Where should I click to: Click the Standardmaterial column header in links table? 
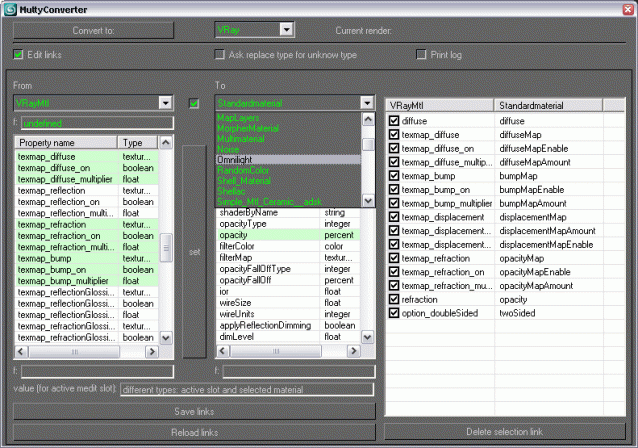point(548,105)
